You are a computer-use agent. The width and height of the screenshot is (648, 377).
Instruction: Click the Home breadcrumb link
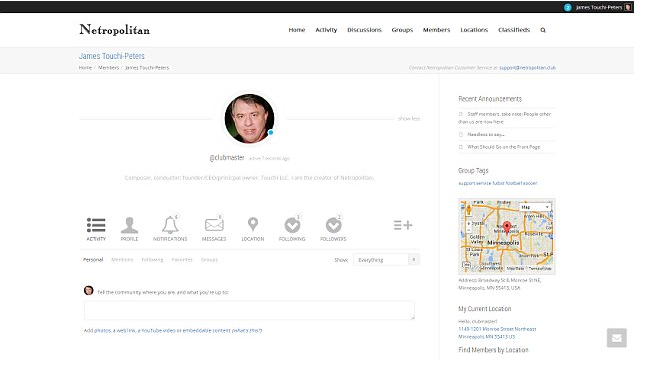(x=85, y=67)
